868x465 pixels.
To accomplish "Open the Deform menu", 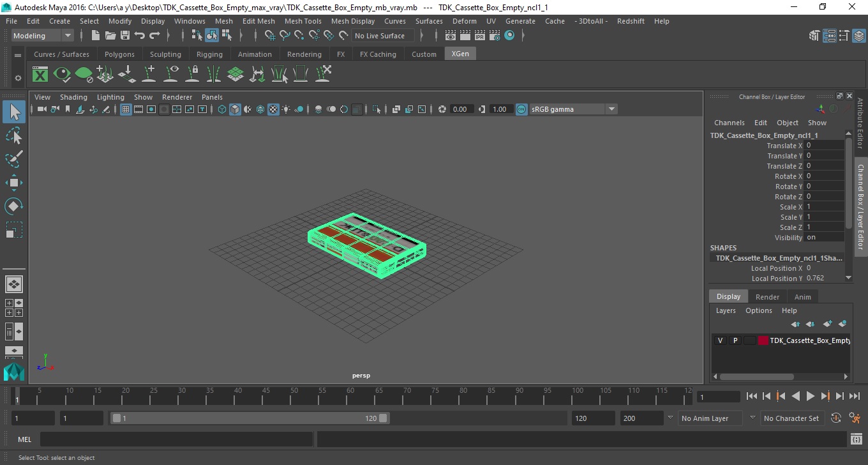I will pyautogui.click(x=464, y=21).
